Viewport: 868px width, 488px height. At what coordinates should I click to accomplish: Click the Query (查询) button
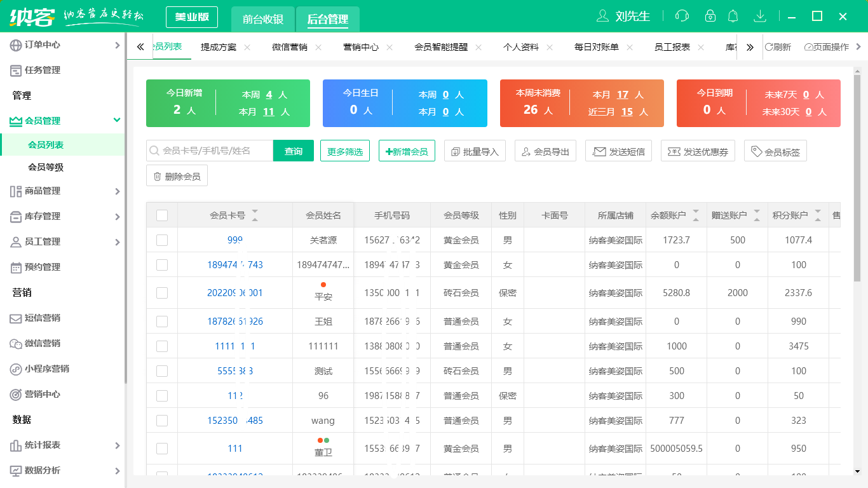coord(294,151)
